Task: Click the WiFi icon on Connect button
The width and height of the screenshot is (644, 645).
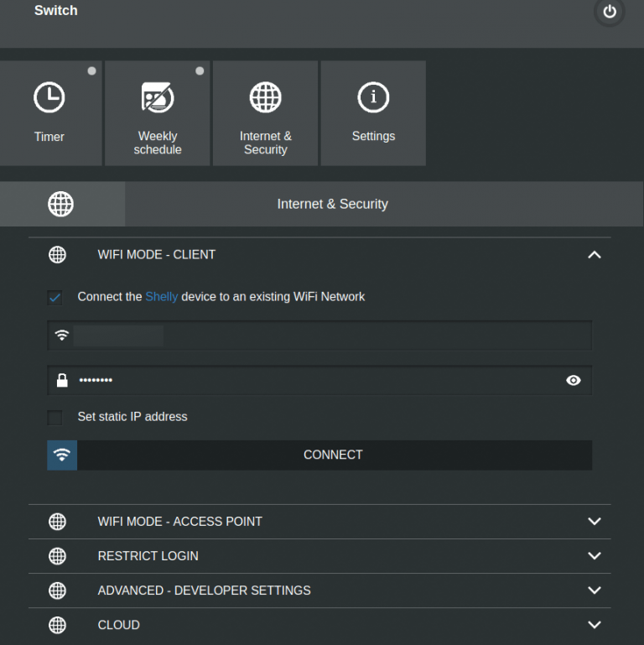Action: pyautogui.click(x=62, y=455)
